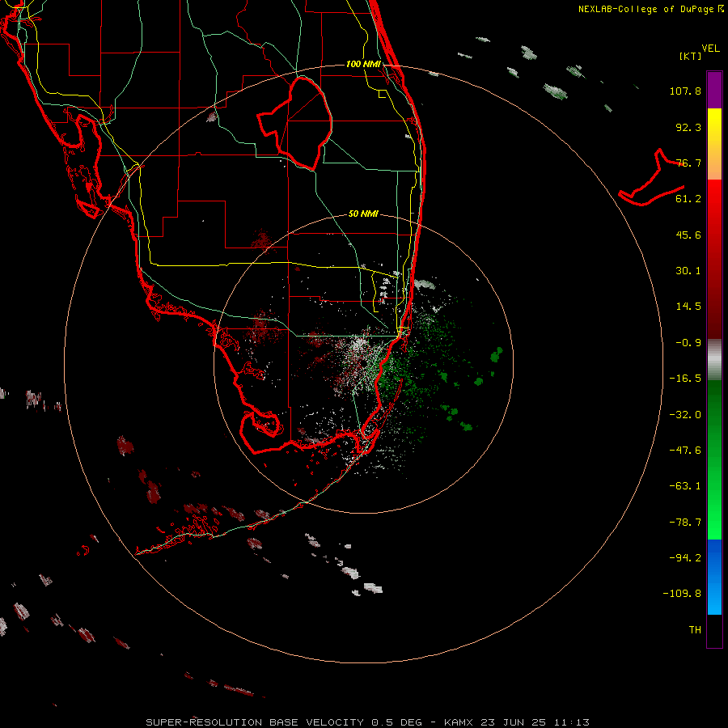
Task: Click the -0.9 velocity scale value
Action: coord(688,343)
